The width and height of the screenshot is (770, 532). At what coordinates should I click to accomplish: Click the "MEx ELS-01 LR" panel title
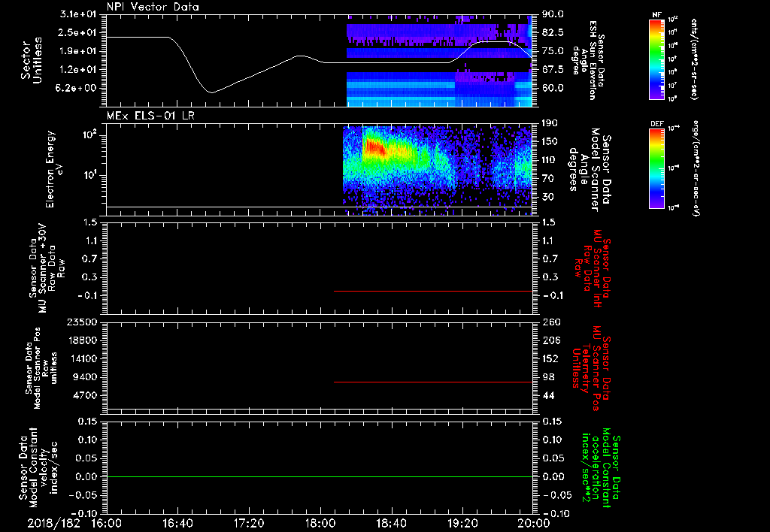[150, 116]
